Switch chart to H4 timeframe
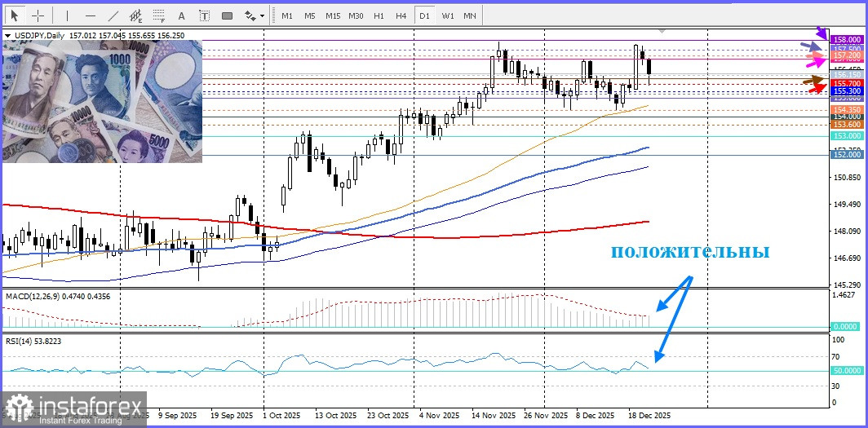This screenshot has width=868, height=428. coord(401,15)
